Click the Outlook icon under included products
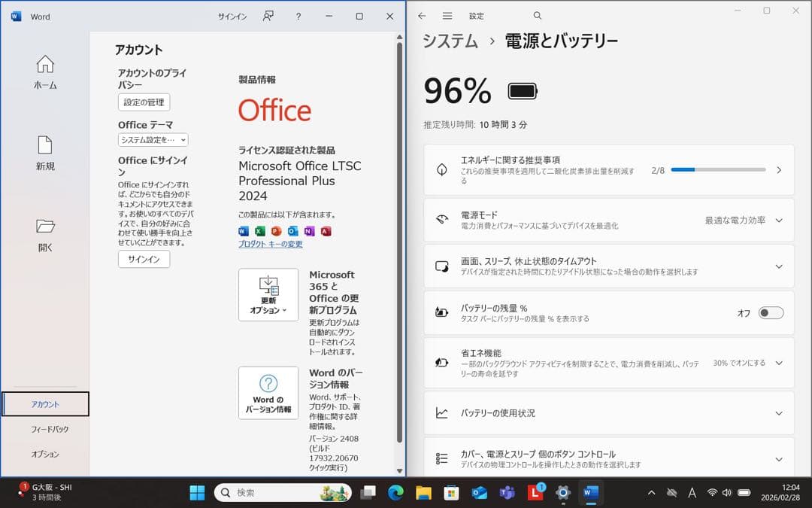This screenshot has height=508, width=812. [293, 231]
